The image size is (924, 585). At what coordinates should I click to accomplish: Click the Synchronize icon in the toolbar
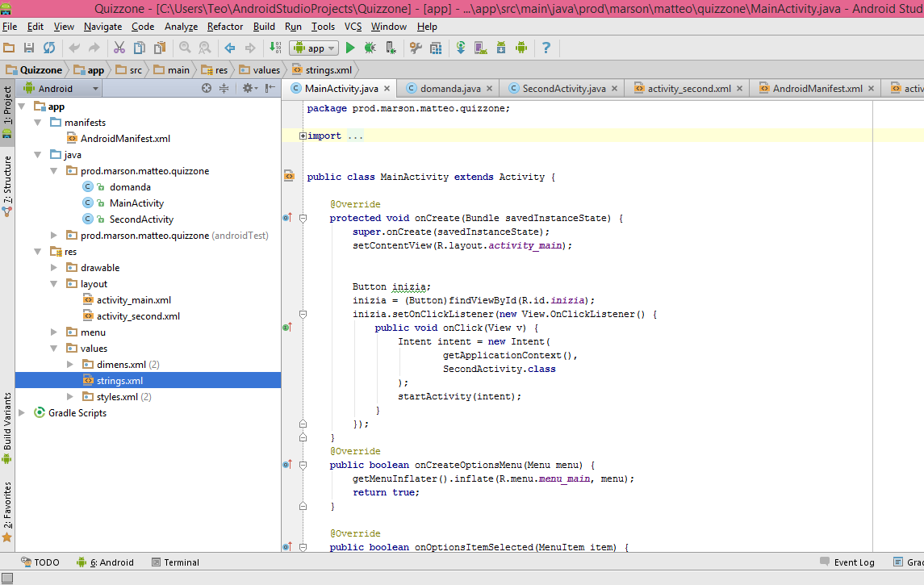[x=49, y=48]
